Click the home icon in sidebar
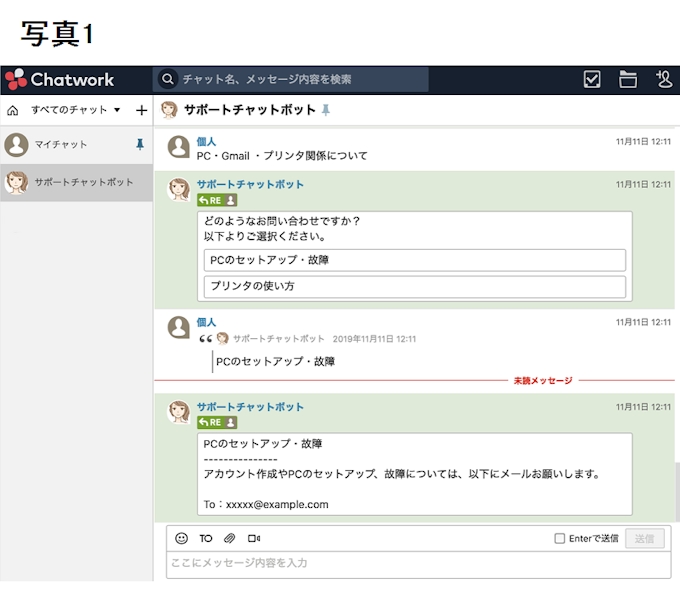This screenshot has height=600, width=680. (x=13, y=110)
